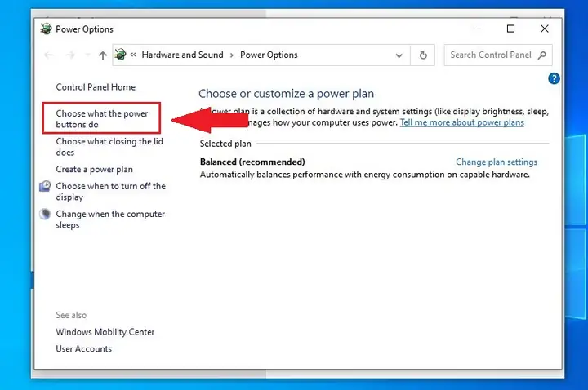Image resolution: width=588 pixels, height=390 pixels.
Task: Focus the Search Control Panel field
Action: coord(497,55)
